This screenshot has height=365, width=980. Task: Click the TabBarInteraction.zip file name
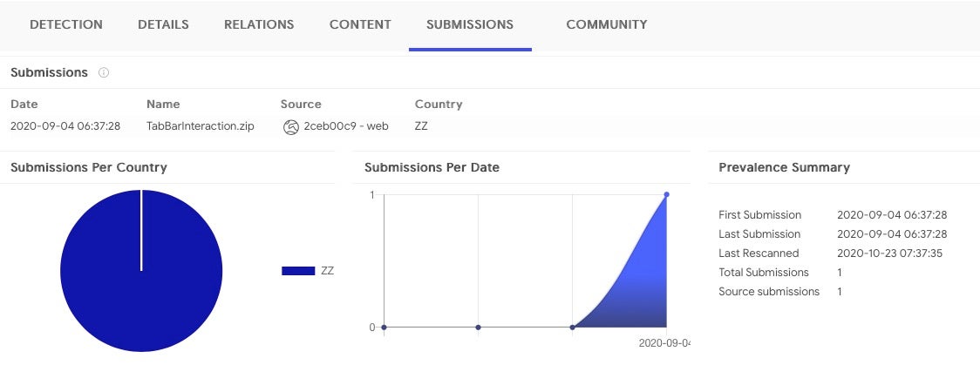point(201,126)
